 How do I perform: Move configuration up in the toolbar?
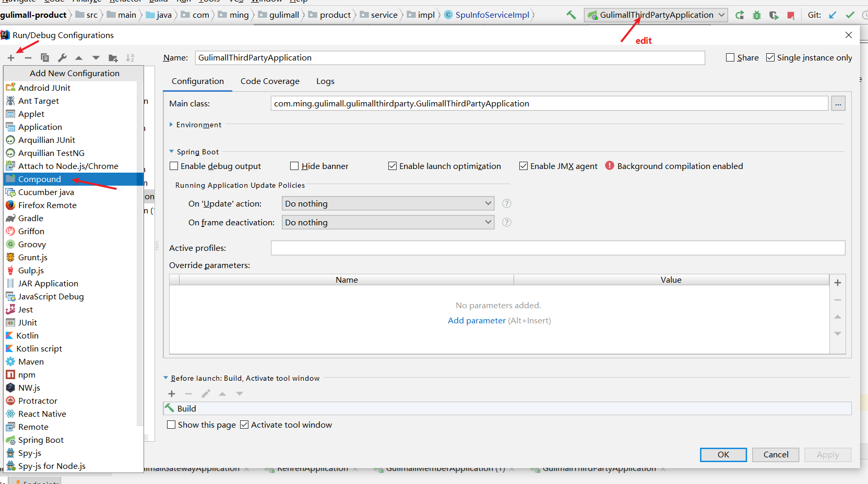tap(79, 58)
